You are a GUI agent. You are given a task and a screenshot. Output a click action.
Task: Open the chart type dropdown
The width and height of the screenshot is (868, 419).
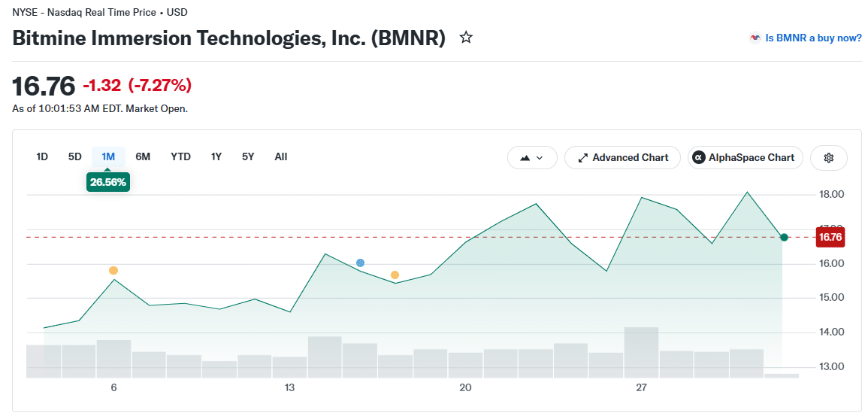tap(531, 158)
